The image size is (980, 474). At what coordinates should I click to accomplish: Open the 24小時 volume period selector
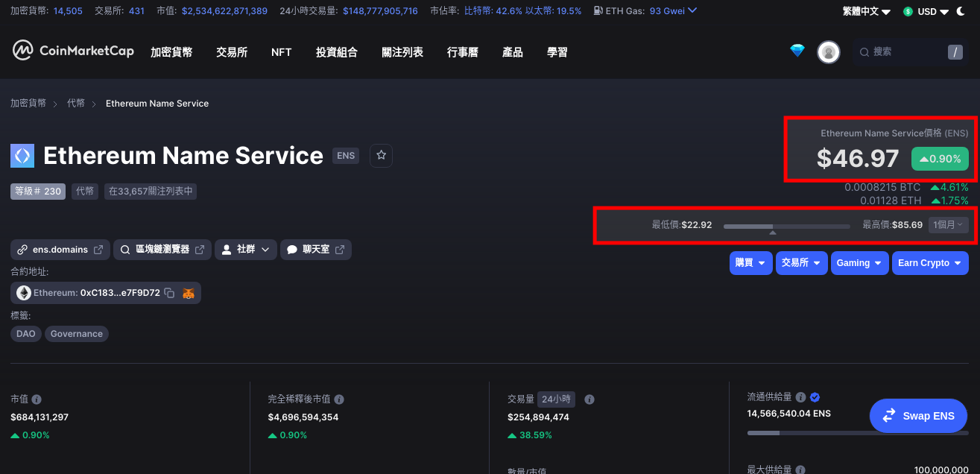click(556, 399)
